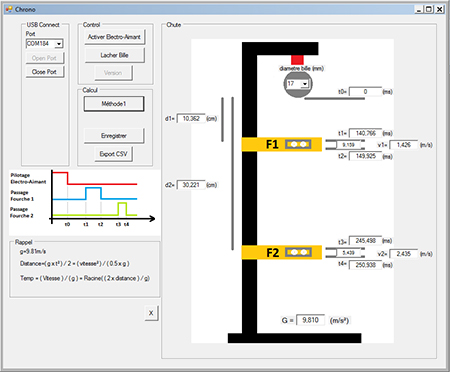This screenshot has width=450, height=372.
Task: Click the Méthode1 calculation button
Action: tap(114, 104)
